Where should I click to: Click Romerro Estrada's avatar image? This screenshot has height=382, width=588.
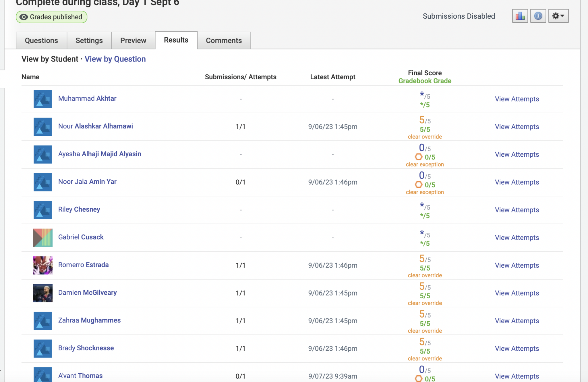pos(42,265)
